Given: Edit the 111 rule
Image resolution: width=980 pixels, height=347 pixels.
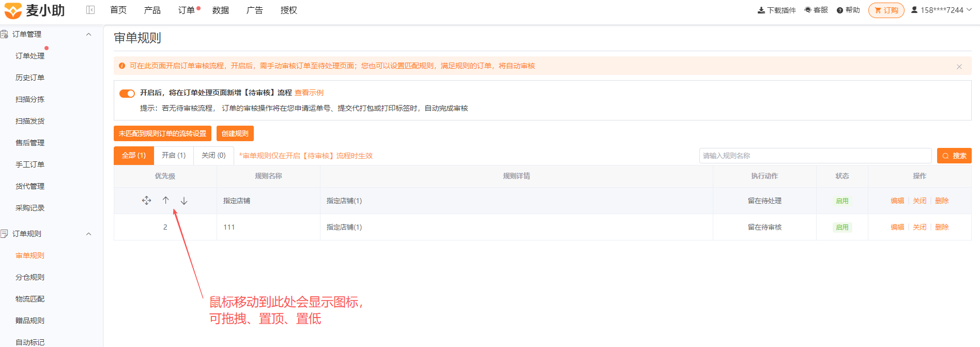Looking at the screenshot, I should [x=897, y=227].
